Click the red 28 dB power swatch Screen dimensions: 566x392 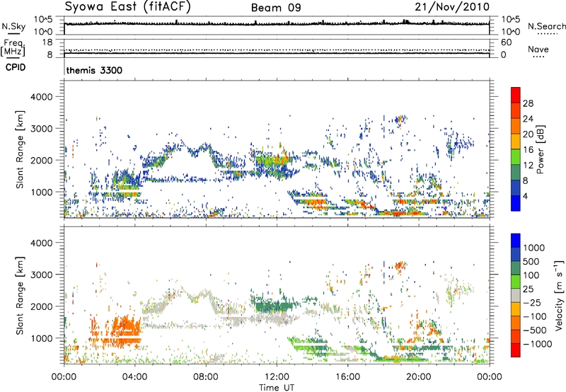[516, 96]
